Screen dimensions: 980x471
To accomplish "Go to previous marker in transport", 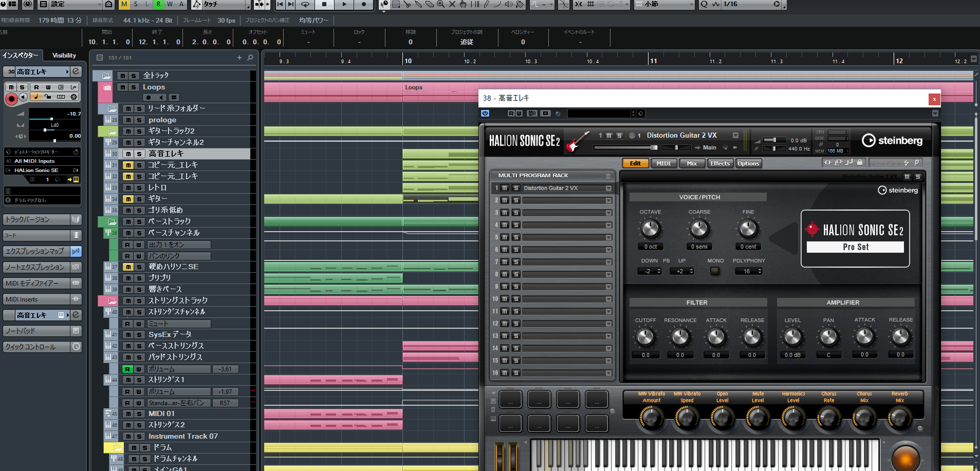I will (280, 5).
